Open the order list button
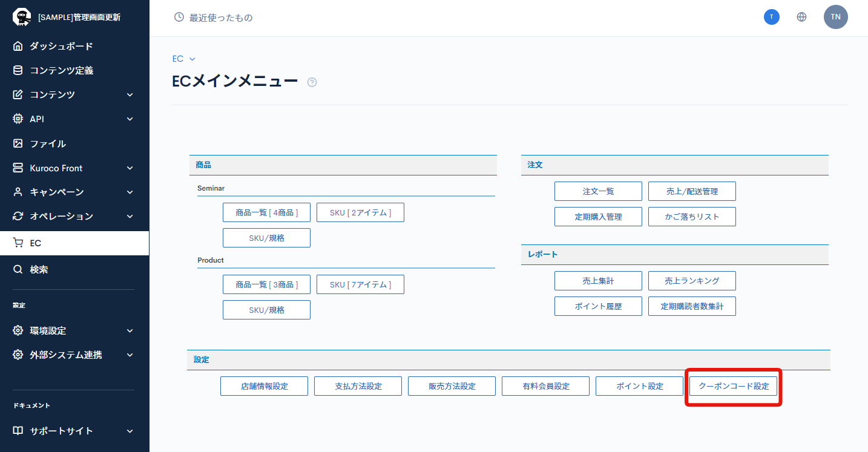 coord(598,191)
